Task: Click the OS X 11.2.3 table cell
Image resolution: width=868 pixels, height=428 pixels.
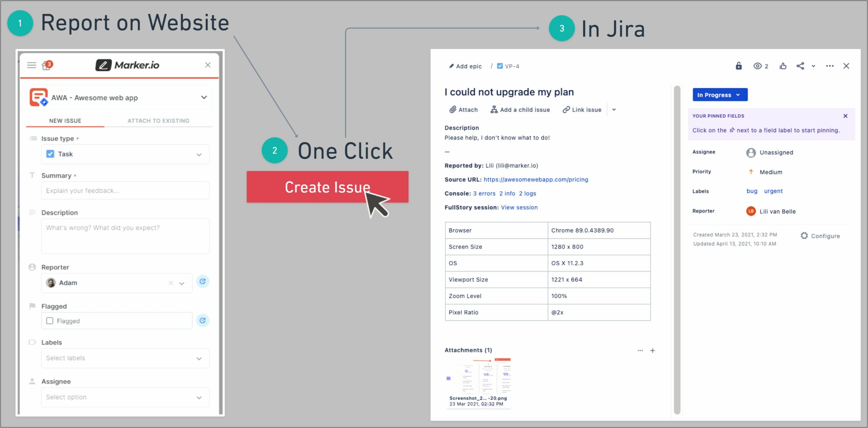Action: click(599, 263)
